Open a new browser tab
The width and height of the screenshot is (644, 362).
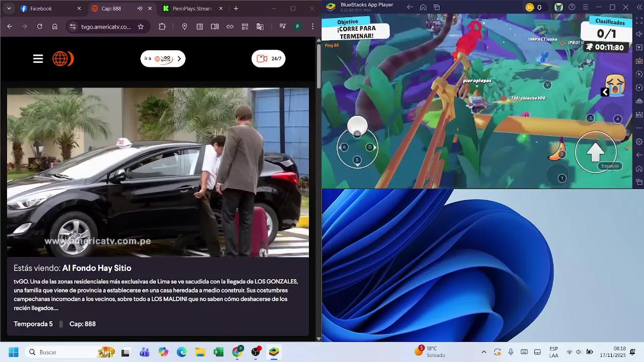236,9
